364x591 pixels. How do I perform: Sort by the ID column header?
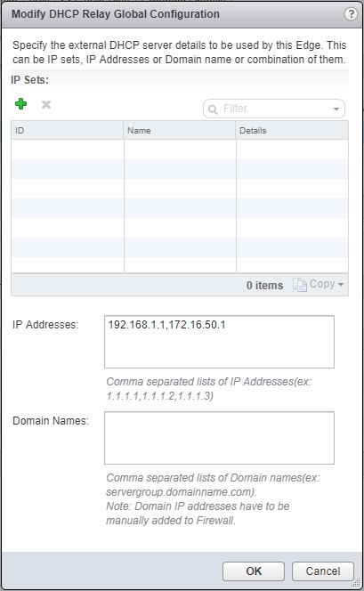point(67,131)
